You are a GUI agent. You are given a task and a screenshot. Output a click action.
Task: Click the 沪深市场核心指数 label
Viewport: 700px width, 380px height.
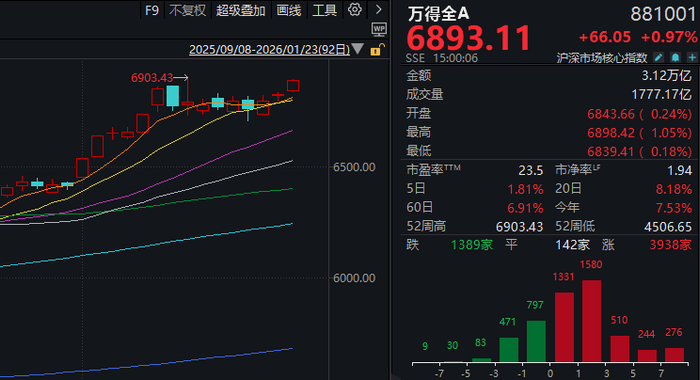[602, 58]
